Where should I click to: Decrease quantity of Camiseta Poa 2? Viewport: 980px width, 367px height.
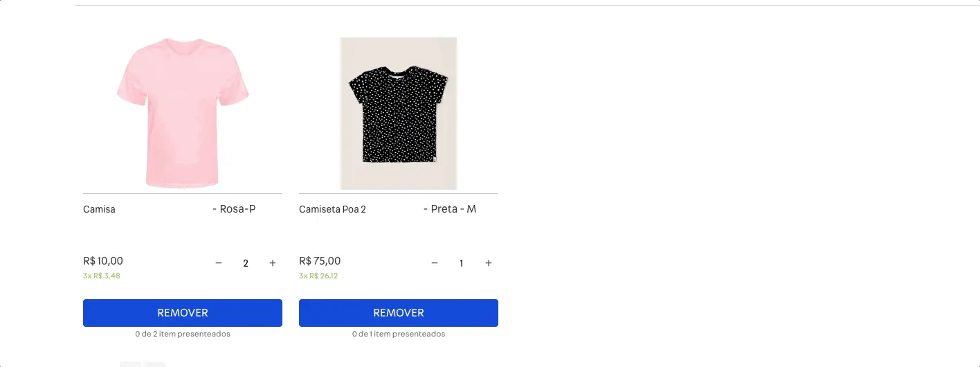[435, 263]
